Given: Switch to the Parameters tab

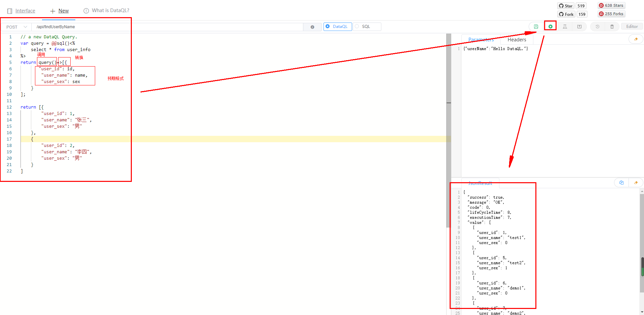Looking at the screenshot, I should tap(481, 39).
